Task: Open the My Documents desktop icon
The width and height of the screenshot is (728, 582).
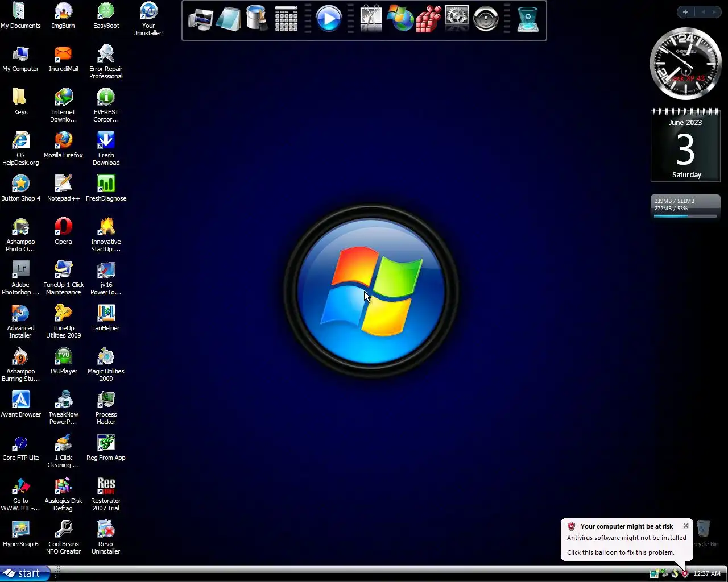Action: click(20, 16)
